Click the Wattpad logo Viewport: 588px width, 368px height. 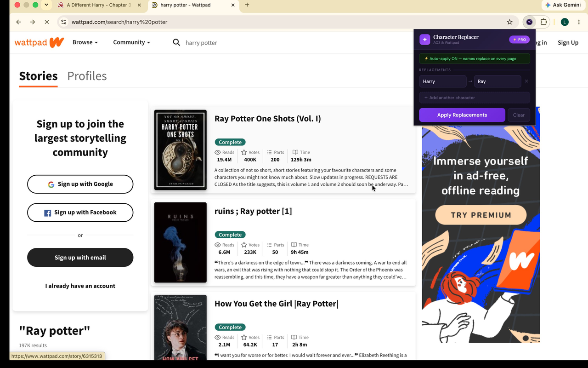click(x=39, y=42)
